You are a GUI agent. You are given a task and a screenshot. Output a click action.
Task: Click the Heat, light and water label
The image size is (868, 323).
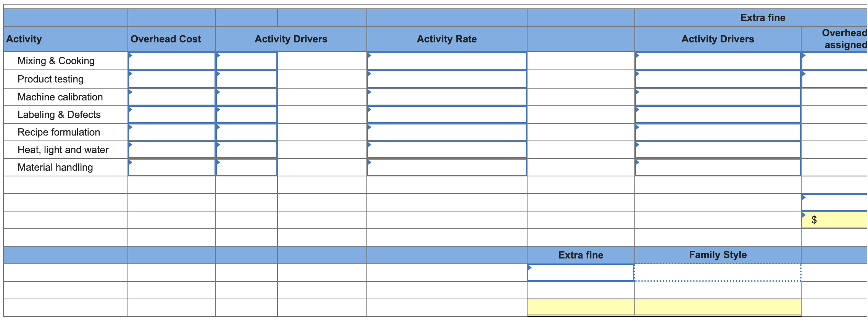pos(63,150)
